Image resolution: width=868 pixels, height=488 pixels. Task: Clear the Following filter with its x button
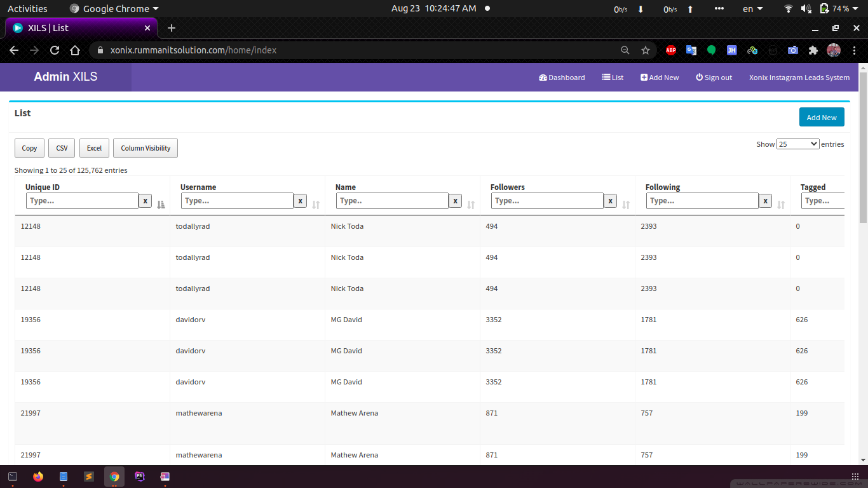click(765, 201)
